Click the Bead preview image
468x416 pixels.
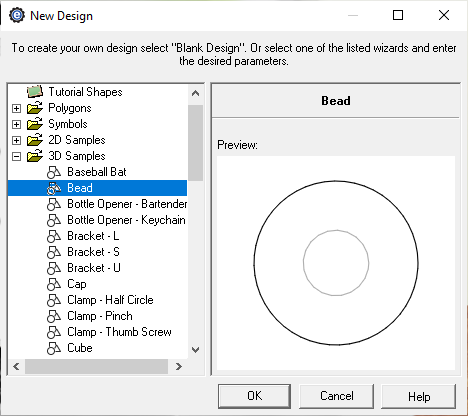(x=336, y=263)
